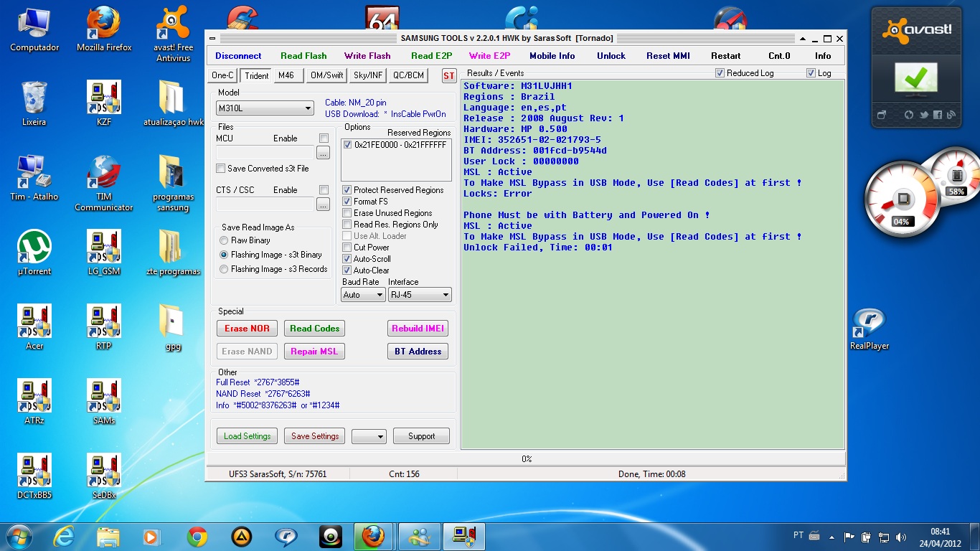This screenshot has width=980, height=551.
Task: Launch the KZF shortcut
Action: pyautogui.click(x=104, y=104)
